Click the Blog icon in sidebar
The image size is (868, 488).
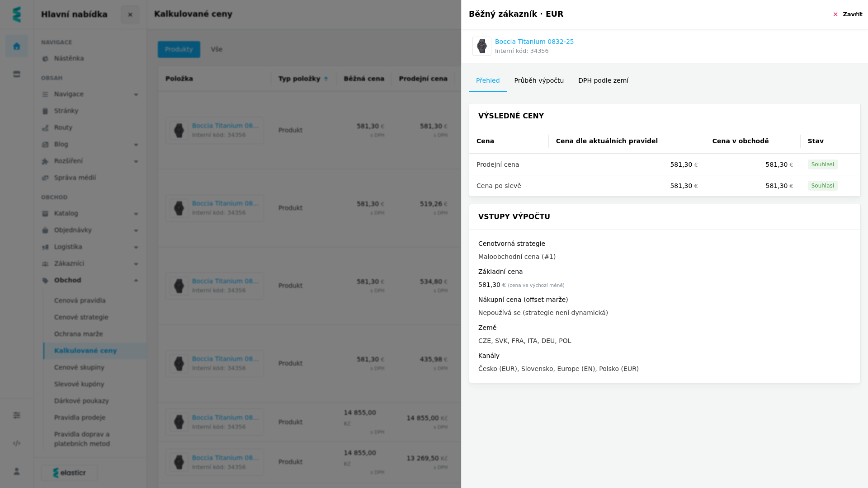click(45, 145)
